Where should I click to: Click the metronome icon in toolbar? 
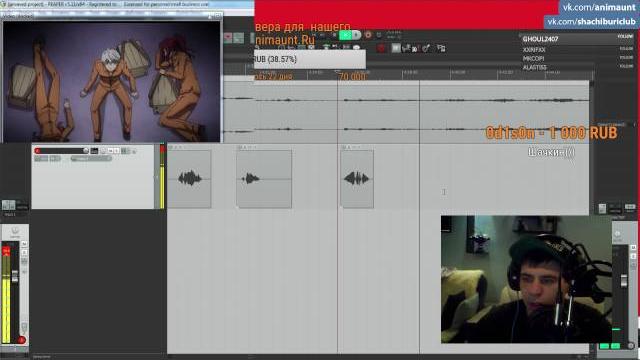pyautogui.click(x=426, y=49)
